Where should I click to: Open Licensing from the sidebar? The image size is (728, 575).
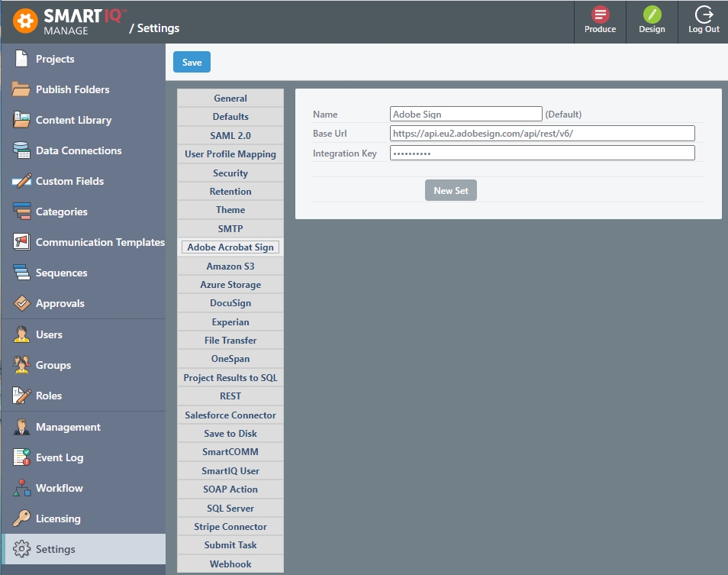pos(84,518)
